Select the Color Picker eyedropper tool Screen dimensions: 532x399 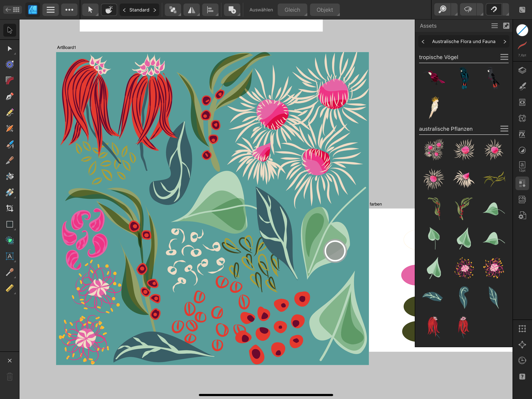click(x=10, y=272)
